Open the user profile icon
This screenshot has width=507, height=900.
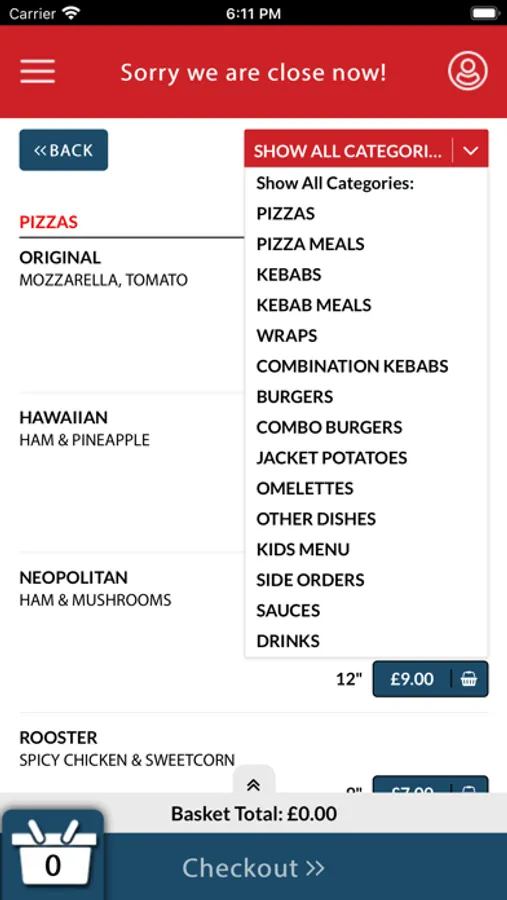click(467, 72)
